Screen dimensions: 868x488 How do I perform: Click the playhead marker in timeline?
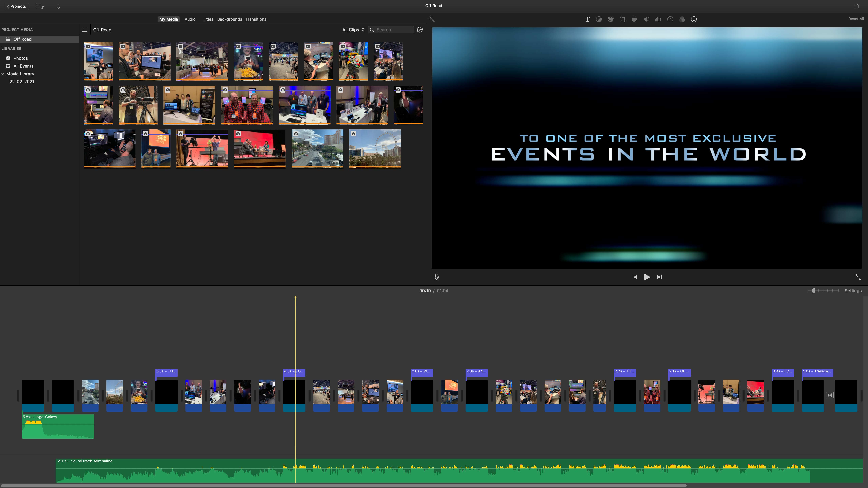point(295,297)
